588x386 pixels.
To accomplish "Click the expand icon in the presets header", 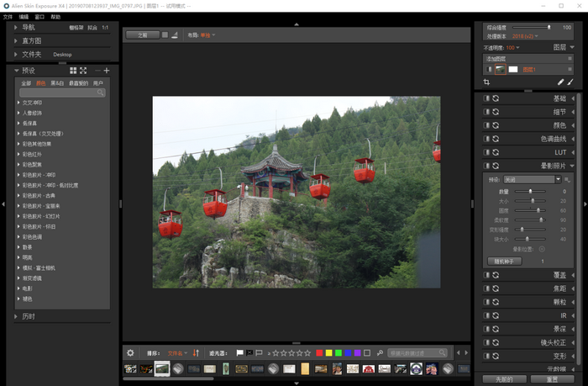I will click(83, 71).
